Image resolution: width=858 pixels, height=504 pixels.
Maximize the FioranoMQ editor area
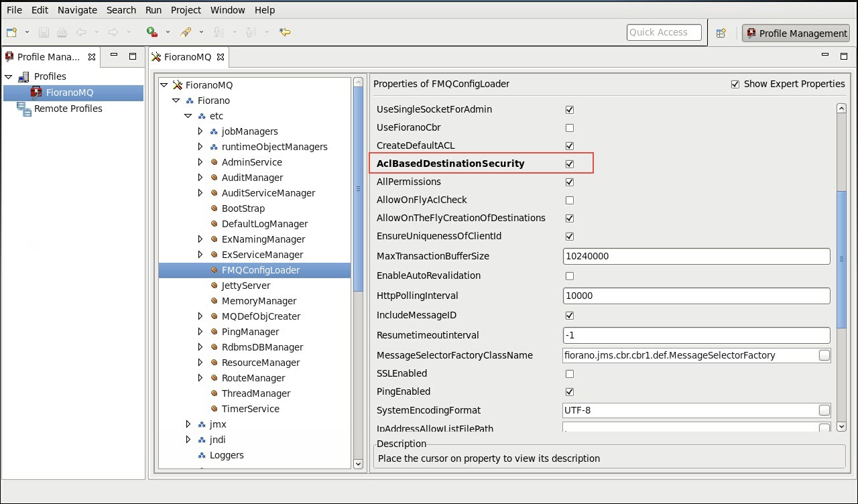click(x=845, y=56)
